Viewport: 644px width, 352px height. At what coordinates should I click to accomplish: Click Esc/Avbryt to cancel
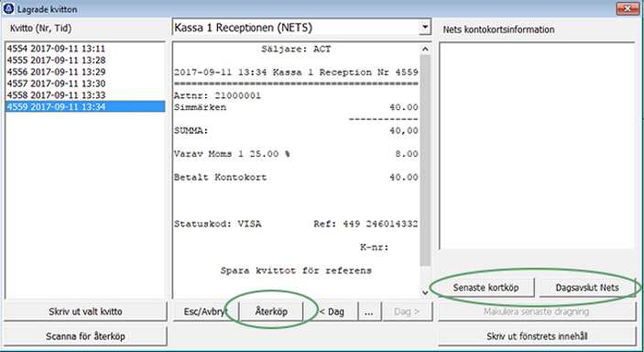click(x=205, y=312)
